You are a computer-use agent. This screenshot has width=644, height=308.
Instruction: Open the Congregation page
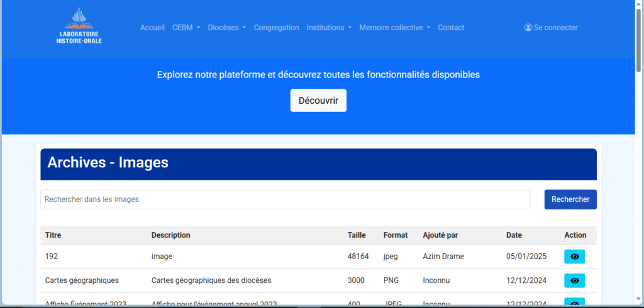coord(276,28)
